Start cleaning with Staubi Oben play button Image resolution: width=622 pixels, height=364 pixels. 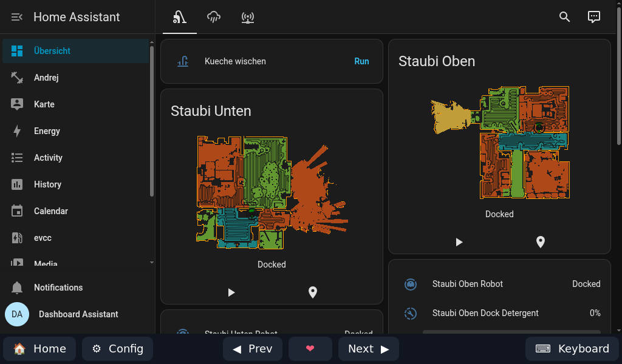[x=459, y=242]
